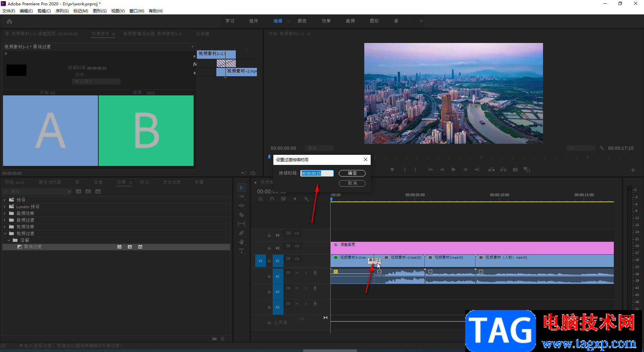The width and height of the screenshot is (644, 352).
Task: Click 确定 in the transition duration dialog
Action: pos(352,173)
